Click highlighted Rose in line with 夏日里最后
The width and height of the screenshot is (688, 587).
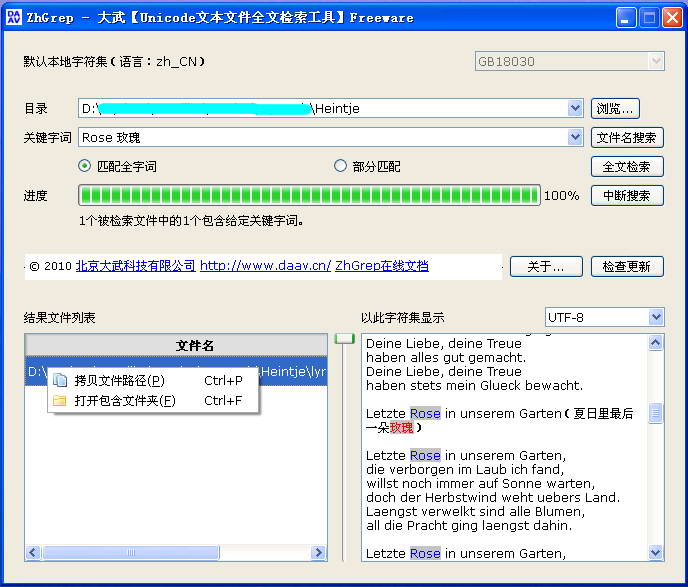tap(425, 413)
